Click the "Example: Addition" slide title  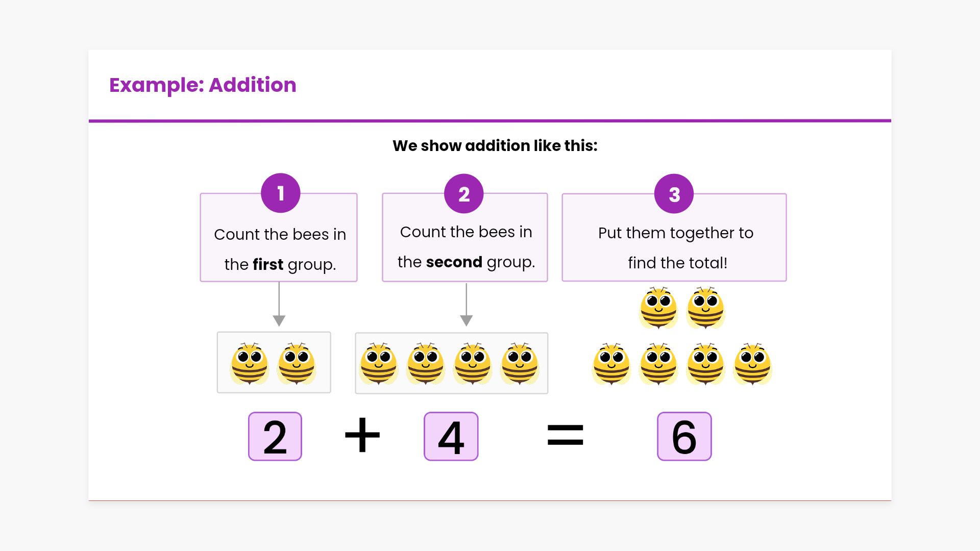pos(203,85)
